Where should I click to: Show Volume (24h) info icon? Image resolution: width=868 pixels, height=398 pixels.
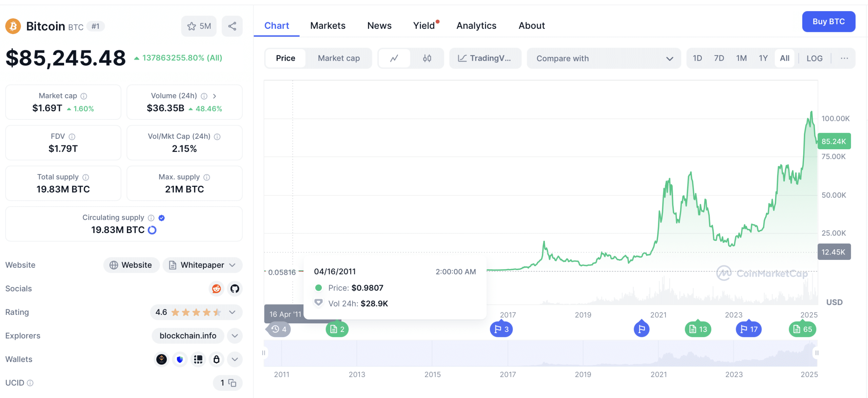tap(204, 96)
